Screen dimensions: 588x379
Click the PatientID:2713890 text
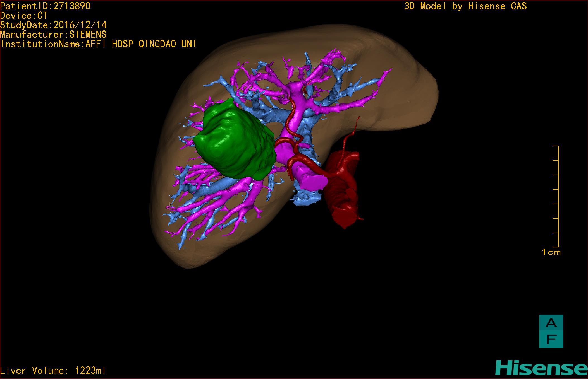pyautogui.click(x=45, y=6)
